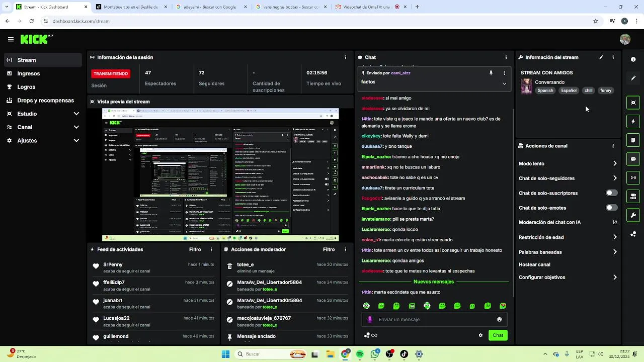Toggle the stream preview widget icon in the right toolbar
Image resolution: width=644 pixels, height=362 pixels.
pyautogui.click(x=633, y=103)
